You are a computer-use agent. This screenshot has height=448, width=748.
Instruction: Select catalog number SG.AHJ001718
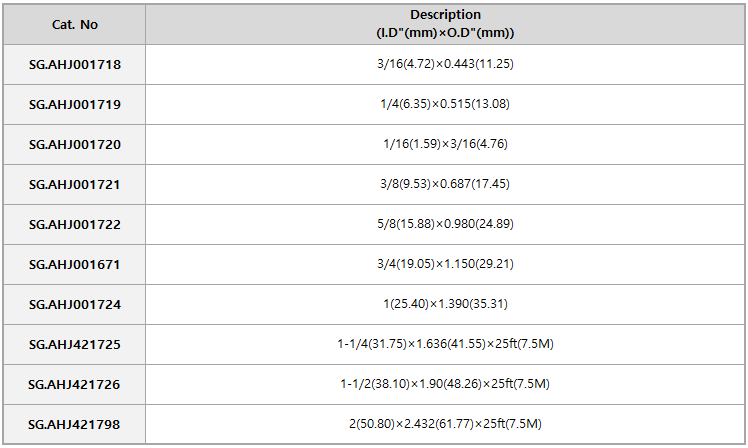(x=75, y=64)
